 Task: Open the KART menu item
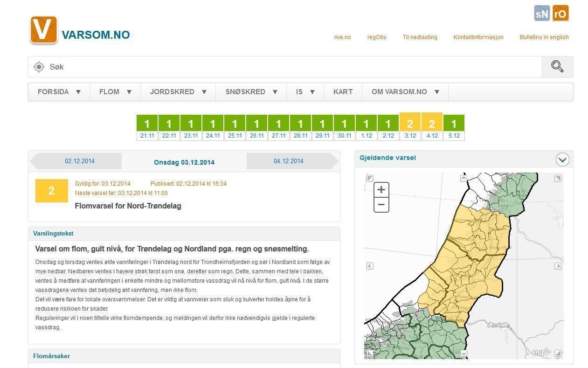pos(343,92)
